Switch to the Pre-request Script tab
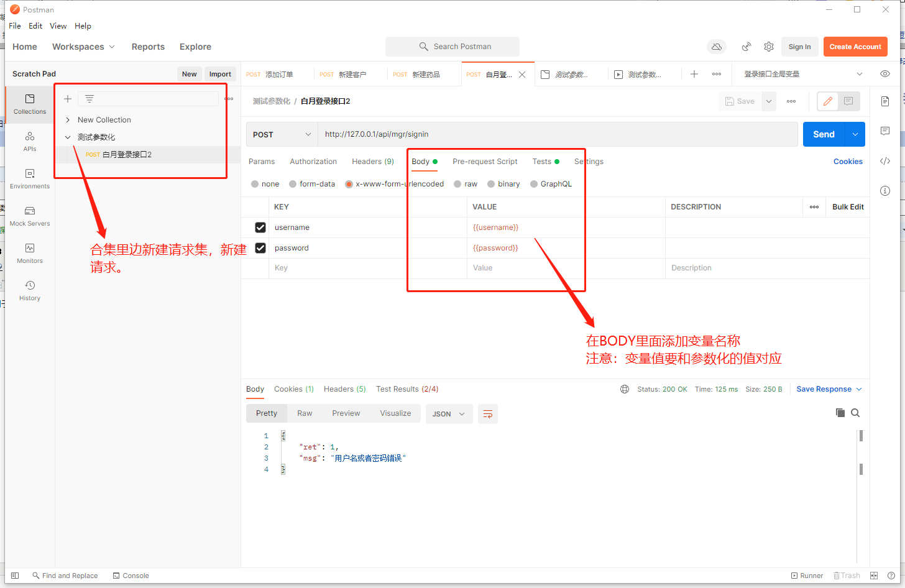The width and height of the screenshot is (905, 588). click(485, 162)
